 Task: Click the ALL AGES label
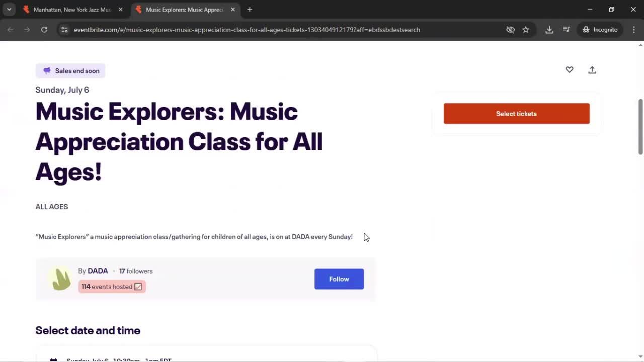click(52, 207)
